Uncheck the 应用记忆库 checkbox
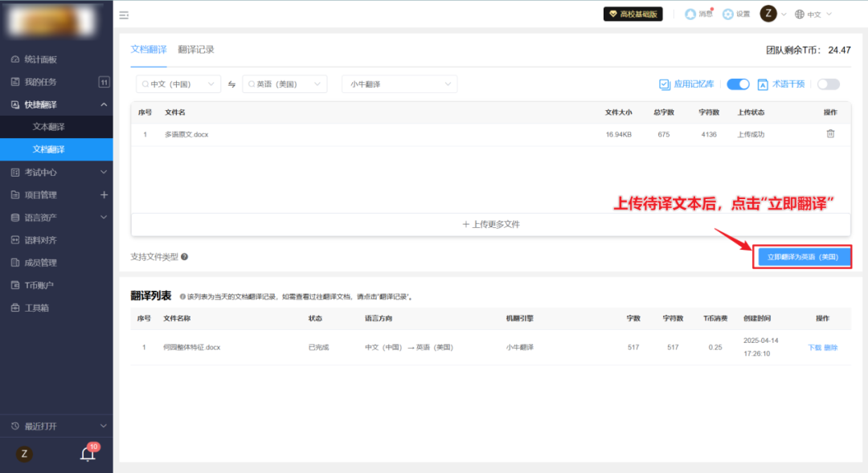This screenshot has height=473, width=868. tap(663, 84)
